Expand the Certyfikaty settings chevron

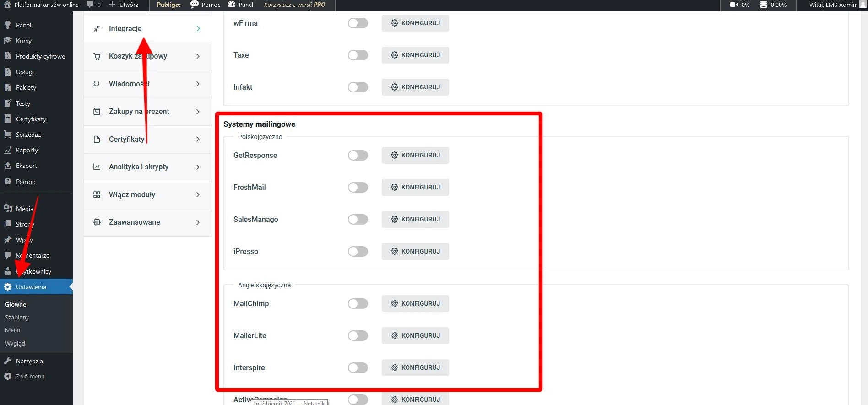[198, 139]
